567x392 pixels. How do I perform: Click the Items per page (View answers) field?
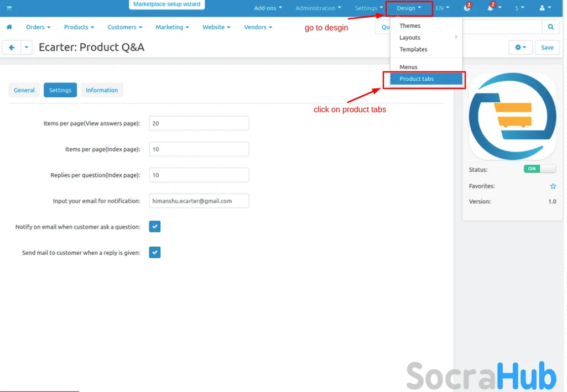coord(199,123)
